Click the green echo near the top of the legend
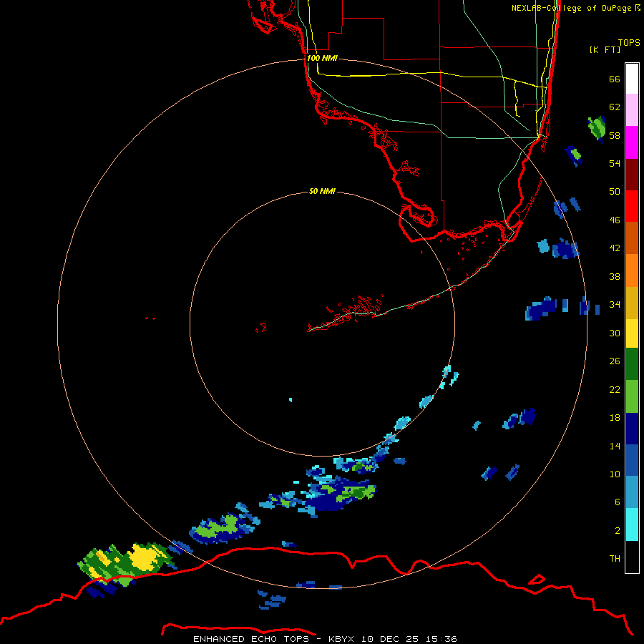Image resolution: width=644 pixels, height=644 pixels. (597, 127)
